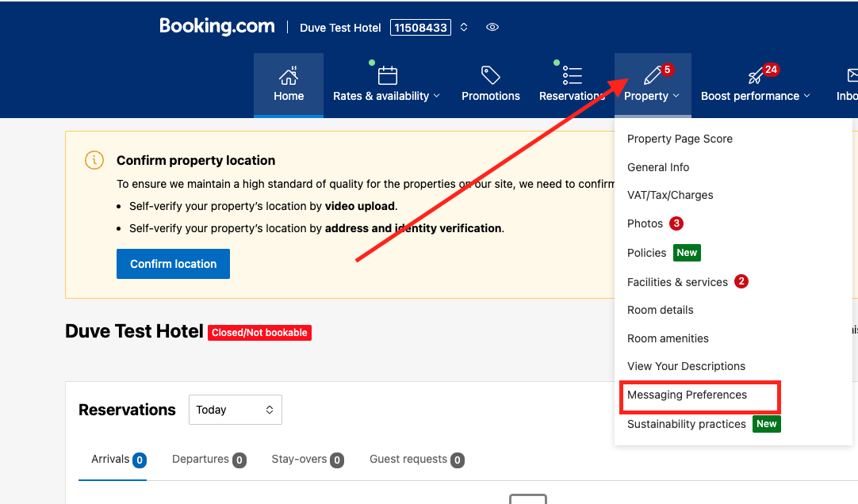Viewport: 858px width, 504px height.
Task: Click the Inbox envelope icon
Action: [852, 75]
